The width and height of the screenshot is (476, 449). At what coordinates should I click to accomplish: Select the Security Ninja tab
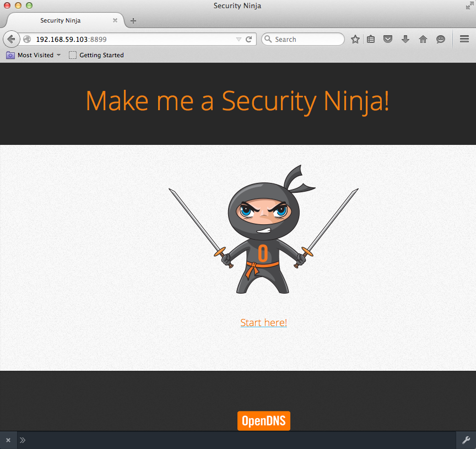pos(61,20)
